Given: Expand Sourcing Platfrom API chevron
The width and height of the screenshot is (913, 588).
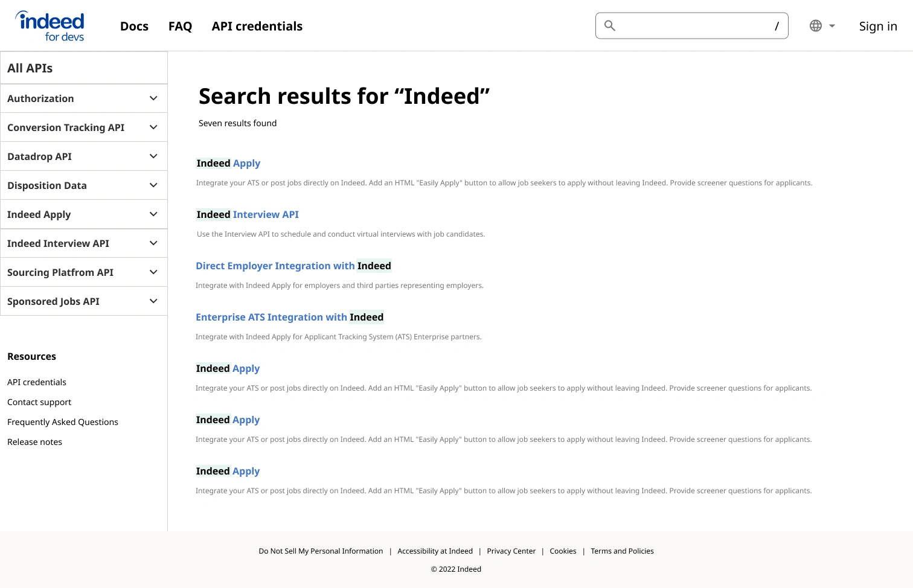Looking at the screenshot, I should [x=153, y=272].
